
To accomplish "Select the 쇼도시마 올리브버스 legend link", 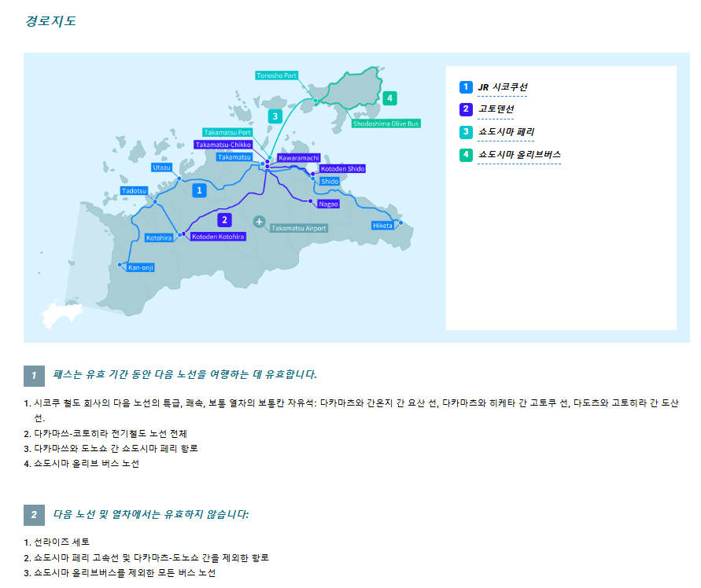I will (519, 155).
